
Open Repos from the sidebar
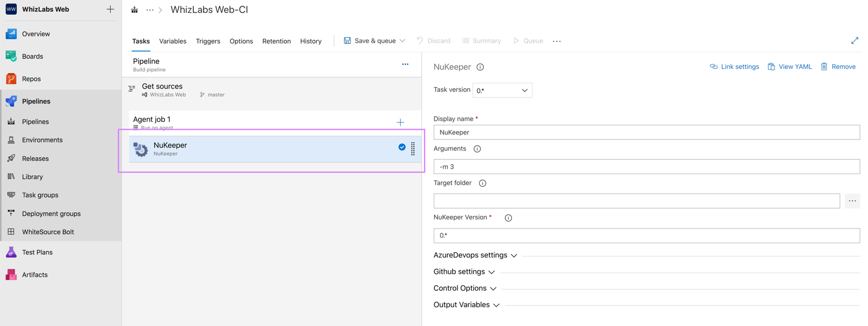tap(31, 79)
